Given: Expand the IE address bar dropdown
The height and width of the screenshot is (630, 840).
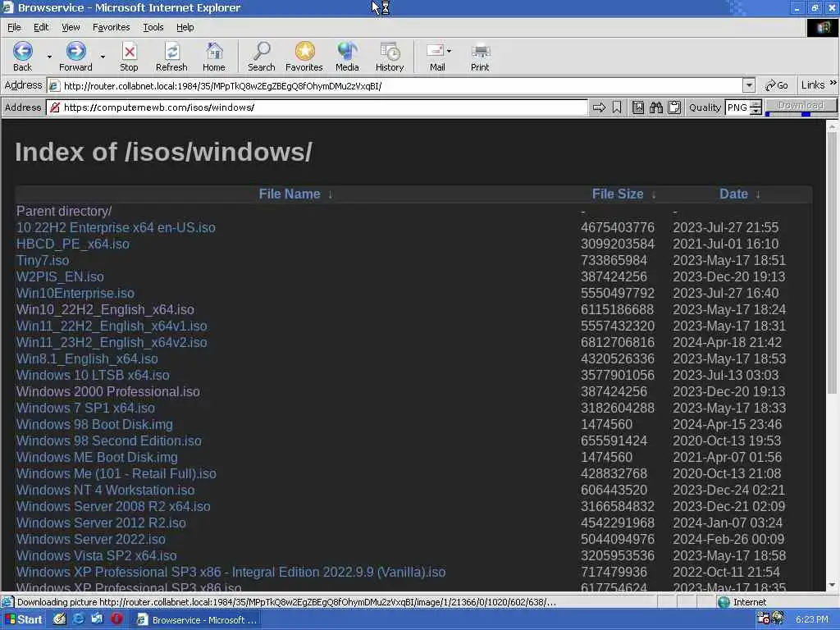Looking at the screenshot, I should coord(749,85).
